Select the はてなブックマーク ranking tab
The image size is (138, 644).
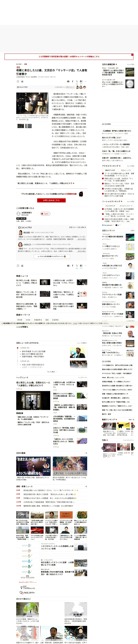tap(126, 206)
